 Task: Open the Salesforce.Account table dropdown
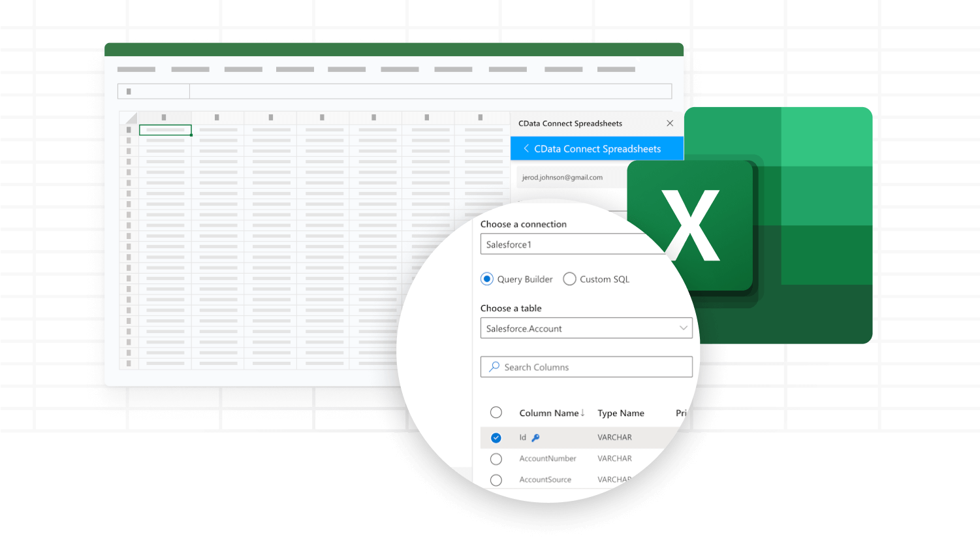click(x=684, y=328)
